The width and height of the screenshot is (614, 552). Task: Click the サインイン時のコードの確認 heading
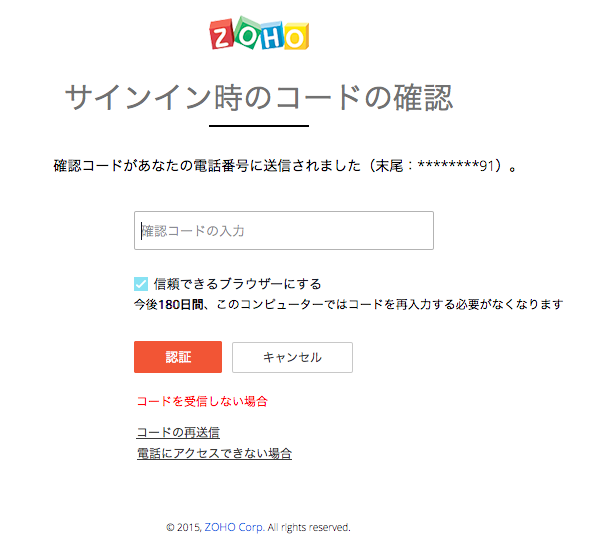click(259, 97)
